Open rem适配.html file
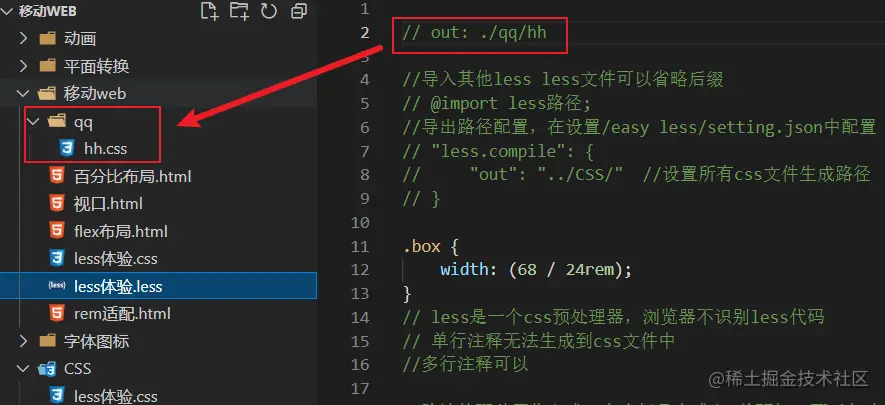The height and width of the screenshot is (405, 885). [x=122, y=313]
